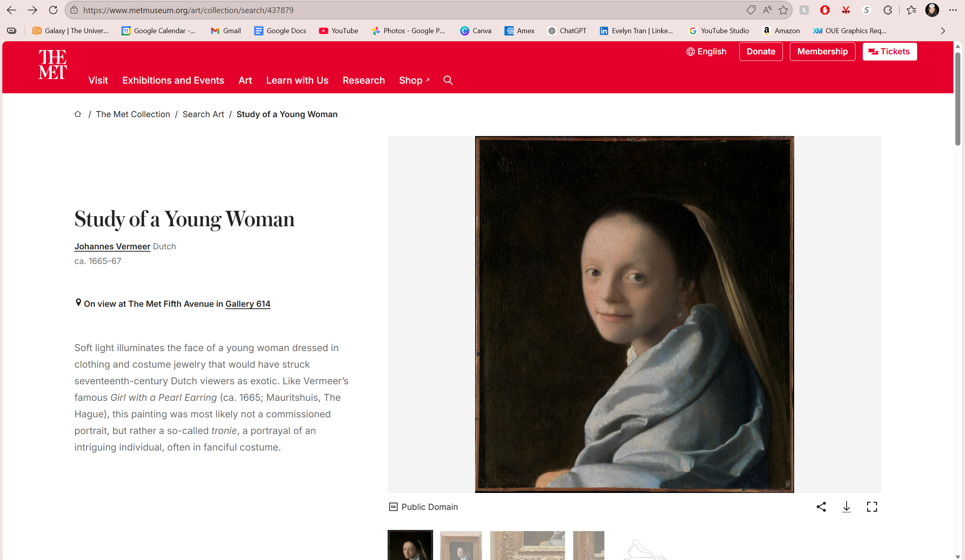Select the second framed painting thumbnail
This screenshot has width=965, height=560.
click(461, 545)
